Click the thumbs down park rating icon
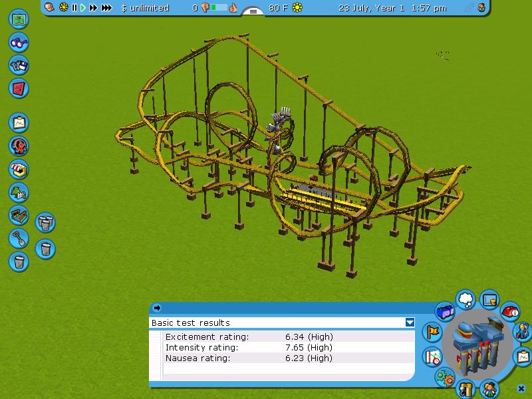The image size is (532, 399). point(205,7)
